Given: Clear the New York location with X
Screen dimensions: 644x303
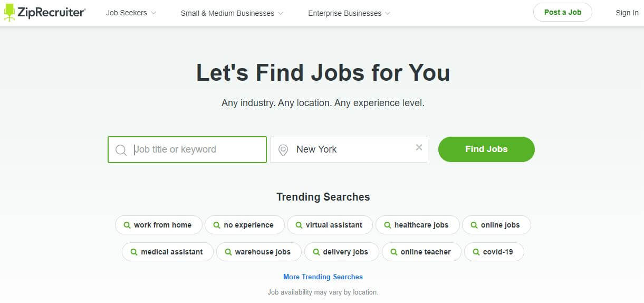Looking at the screenshot, I should [419, 147].
